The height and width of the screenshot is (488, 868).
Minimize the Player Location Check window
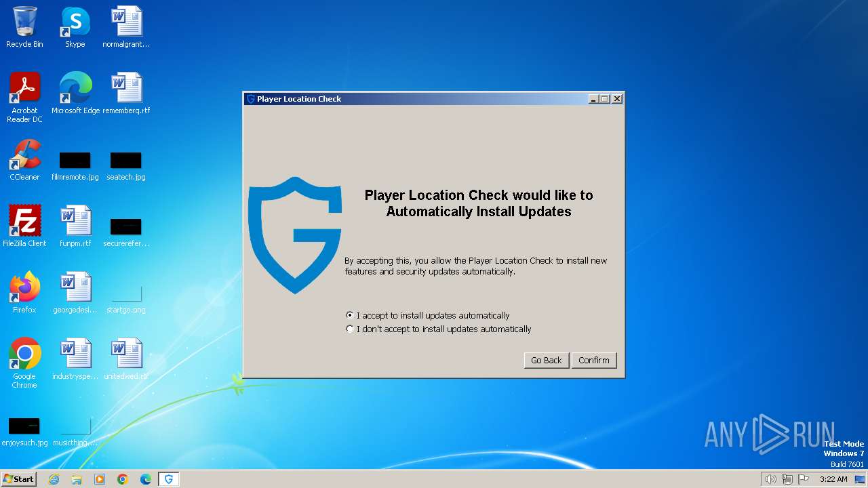pyautogui.click(x=593, y=99)
